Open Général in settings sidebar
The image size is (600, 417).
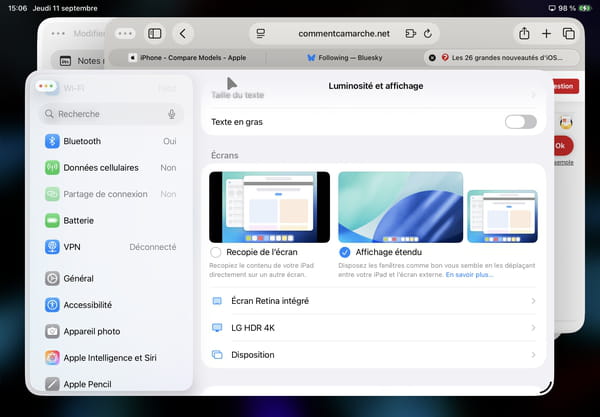coord(78,278)
